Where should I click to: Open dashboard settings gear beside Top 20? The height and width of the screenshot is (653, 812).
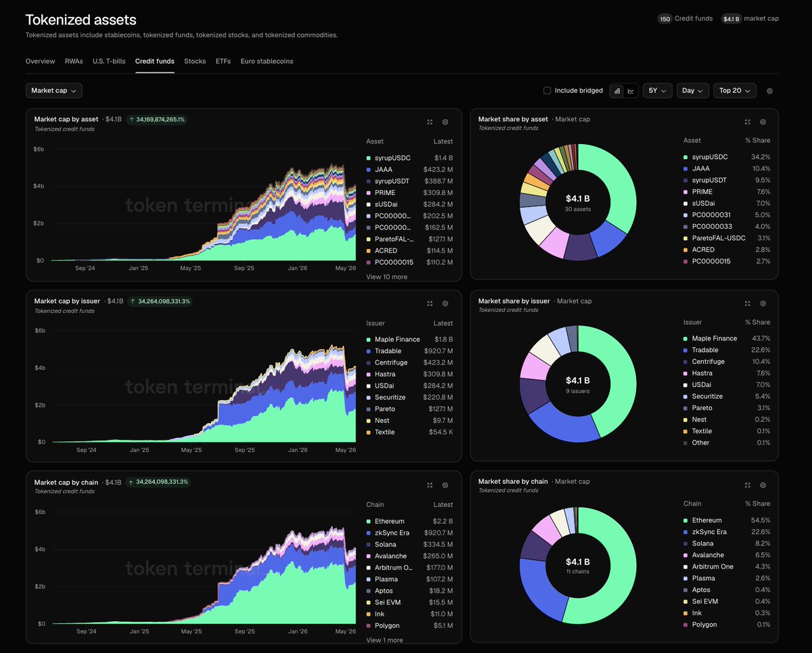769,91
